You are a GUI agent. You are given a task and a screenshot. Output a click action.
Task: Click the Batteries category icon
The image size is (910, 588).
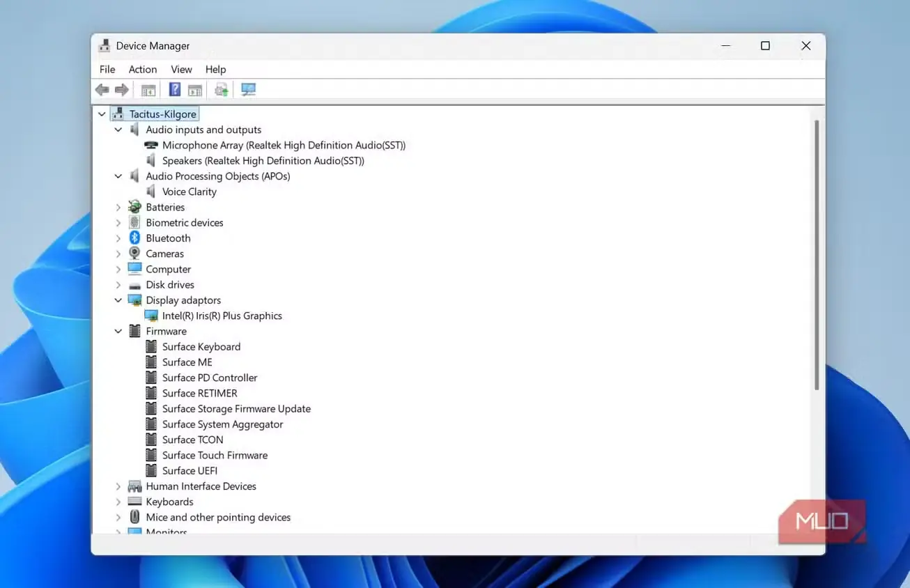(x=134, y=208)
